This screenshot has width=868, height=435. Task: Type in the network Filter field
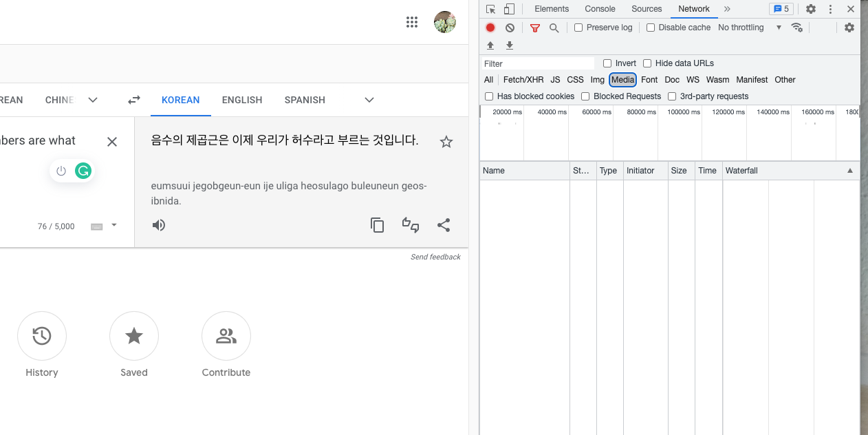[x=536, y=63]
